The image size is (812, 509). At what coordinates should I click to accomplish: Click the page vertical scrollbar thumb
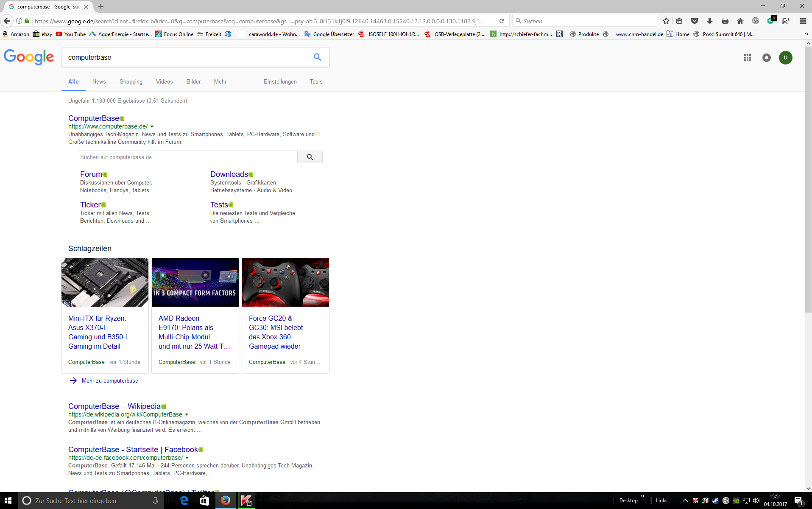coord(808,179)
